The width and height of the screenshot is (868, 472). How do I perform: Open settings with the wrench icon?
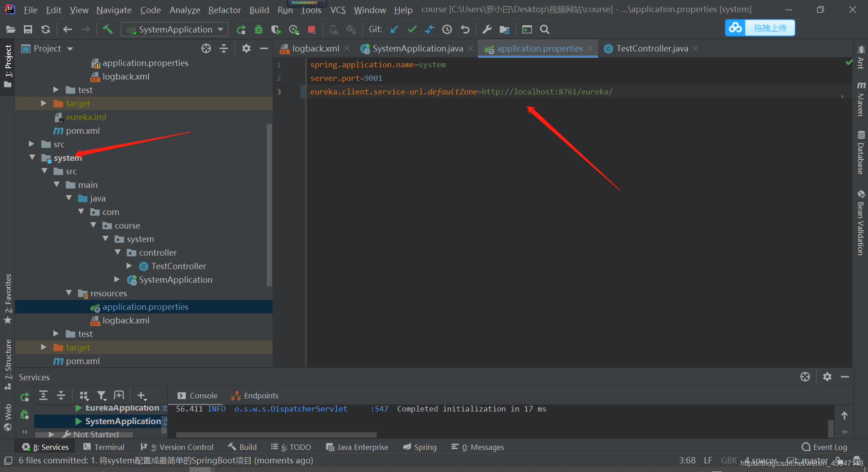point(487,30)
